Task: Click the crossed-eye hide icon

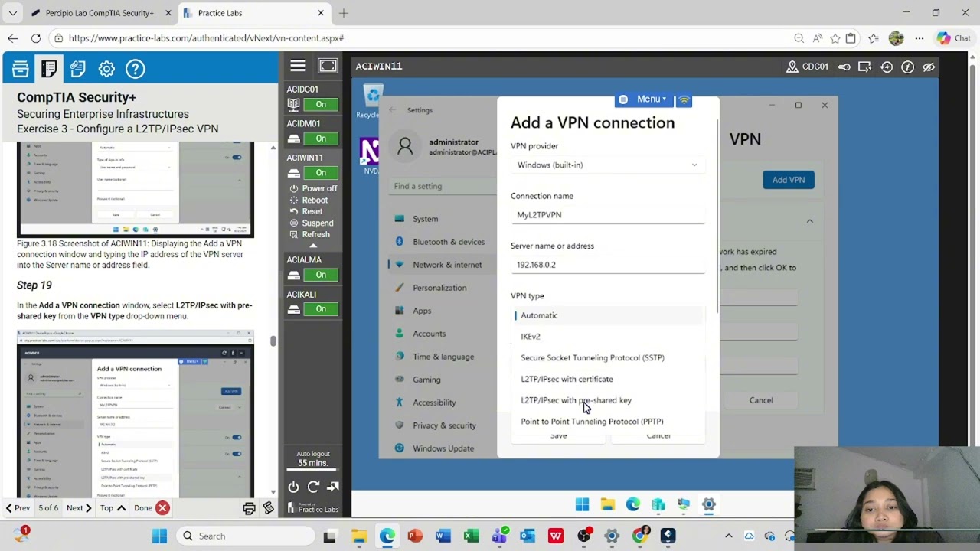Action: [x=929, y=67]
